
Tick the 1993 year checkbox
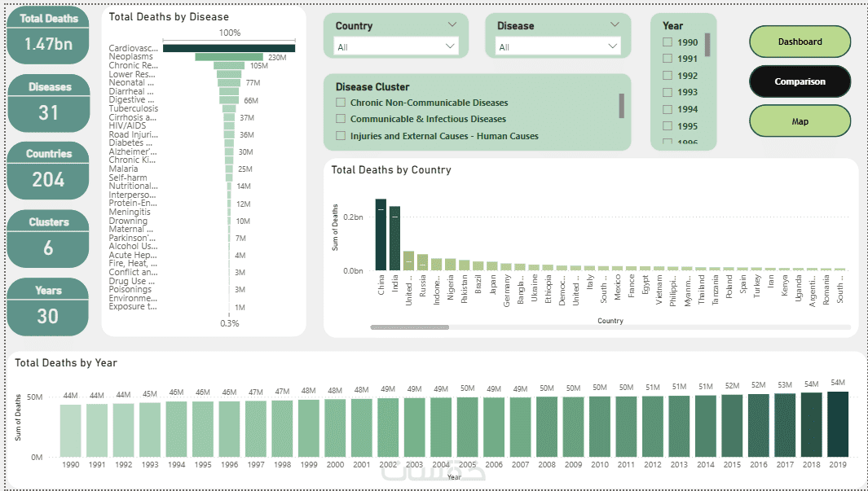[668, 92]
